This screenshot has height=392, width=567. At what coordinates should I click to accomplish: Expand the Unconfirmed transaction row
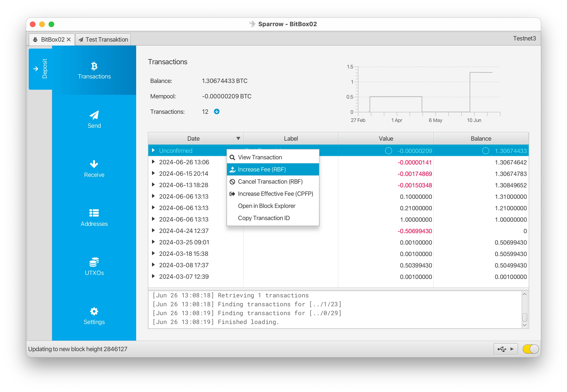tap(153, 150)
